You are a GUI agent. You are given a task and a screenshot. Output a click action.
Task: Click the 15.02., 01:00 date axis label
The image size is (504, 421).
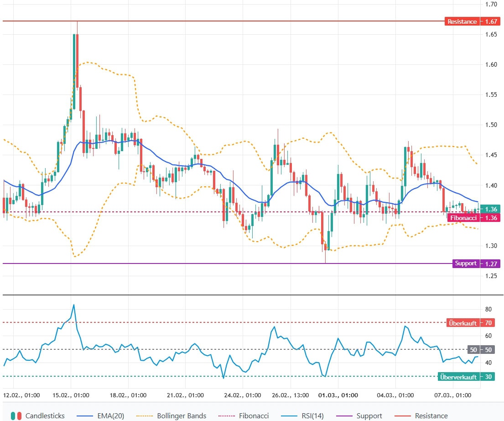coord(71,395)
